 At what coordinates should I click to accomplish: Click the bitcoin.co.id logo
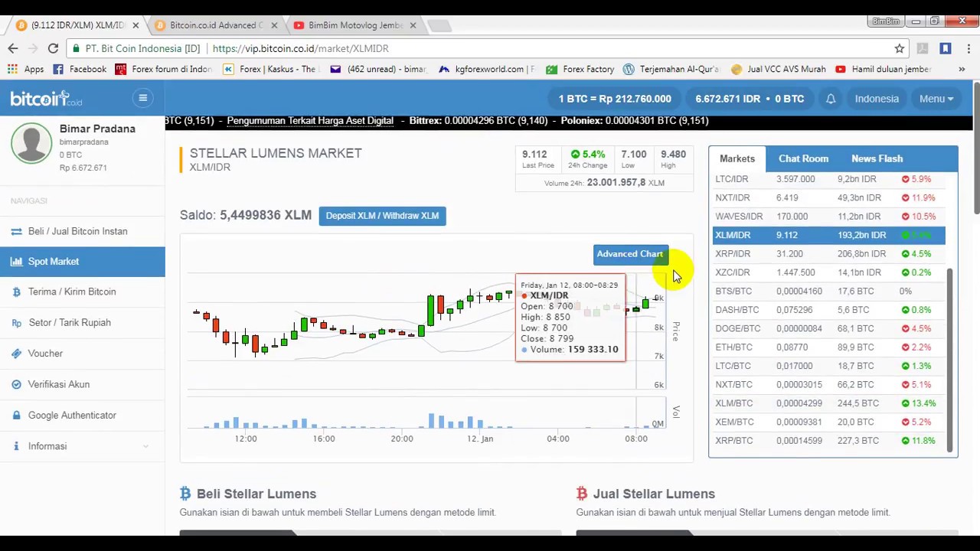pyautogui.click(x=46, y=99)
